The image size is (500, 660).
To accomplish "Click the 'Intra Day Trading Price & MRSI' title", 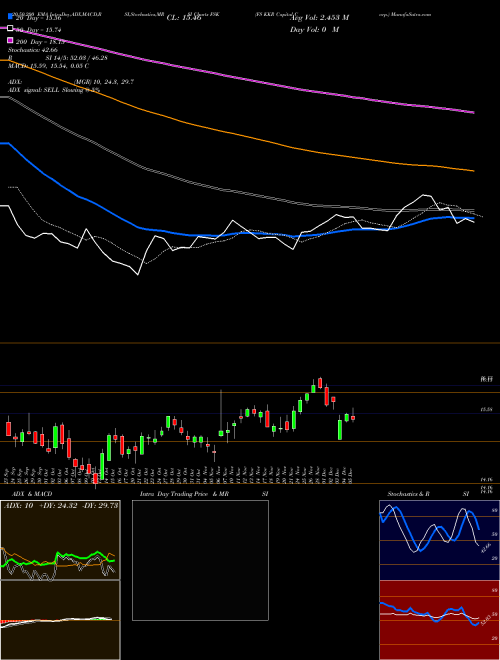I will [205, 494].
